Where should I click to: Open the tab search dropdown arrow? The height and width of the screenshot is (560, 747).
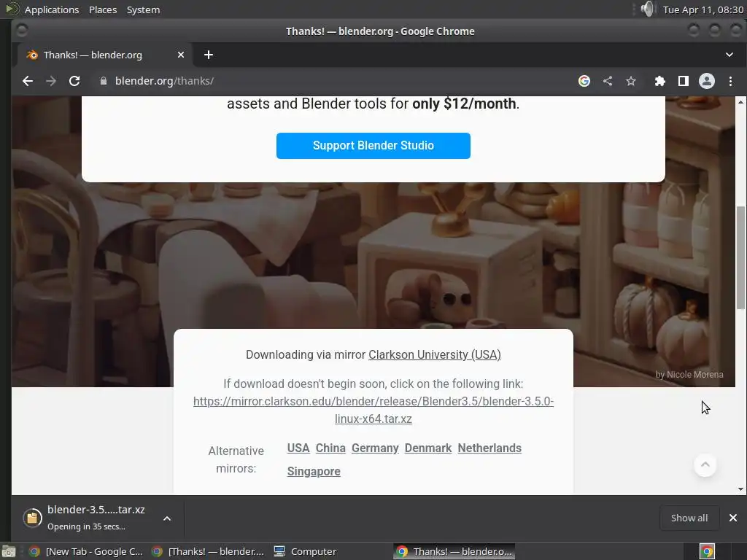(x=729, y=55)
